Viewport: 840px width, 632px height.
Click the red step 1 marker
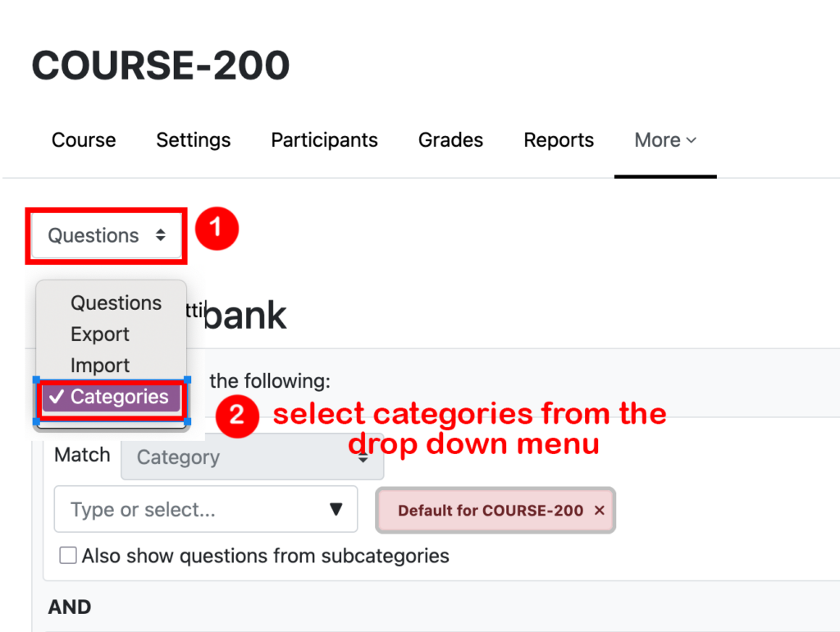(x=216, y=228)
